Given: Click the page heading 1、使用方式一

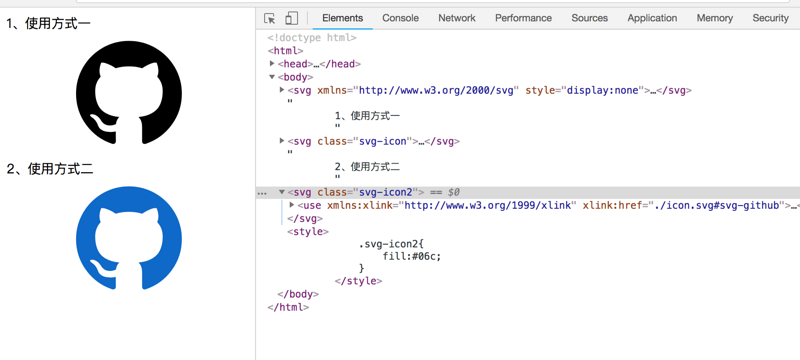Looking at the screenshot, I should 49,23.
